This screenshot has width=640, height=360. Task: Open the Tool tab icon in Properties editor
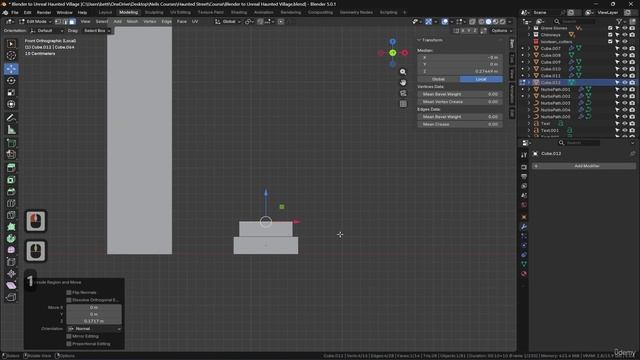pyautogui.click(x=524, y=156)
